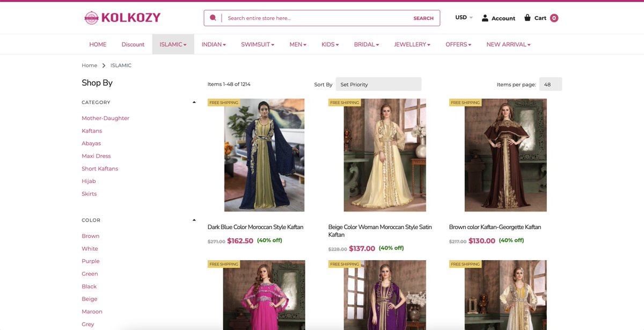Filter by Kaftans category

[x=92, y=131]
